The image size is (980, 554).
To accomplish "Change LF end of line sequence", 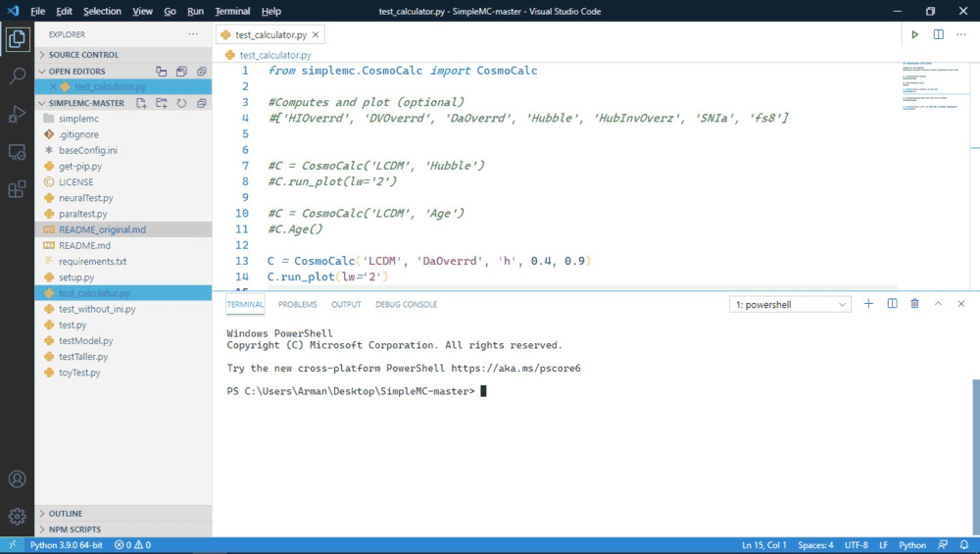I will click(x=884, y=545).
